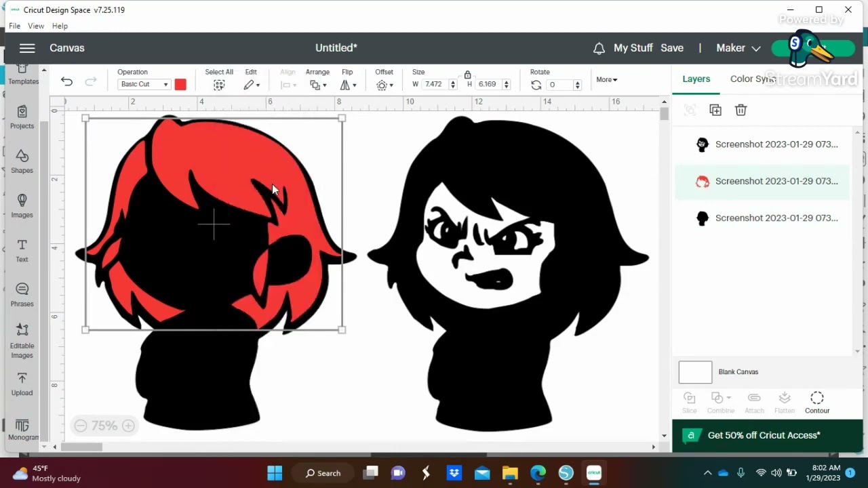
Task: Click the width size input field
Action: pos(433,84)
